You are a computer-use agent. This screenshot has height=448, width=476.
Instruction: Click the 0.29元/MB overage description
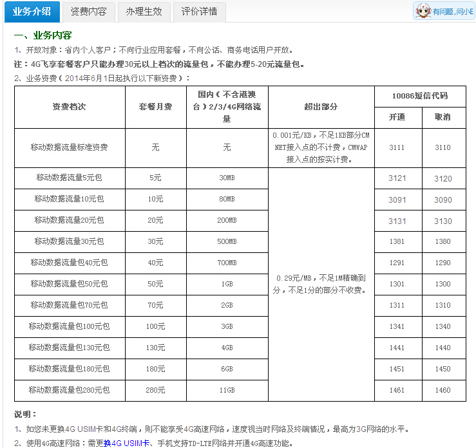pos(321,285)
